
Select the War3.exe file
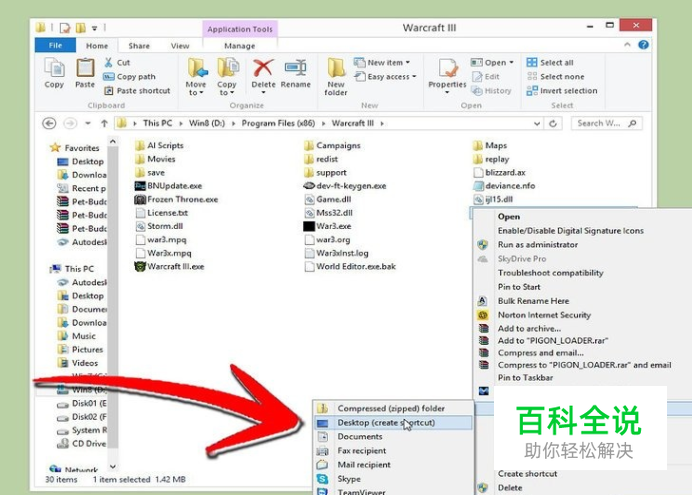click(x=327, y=226)
